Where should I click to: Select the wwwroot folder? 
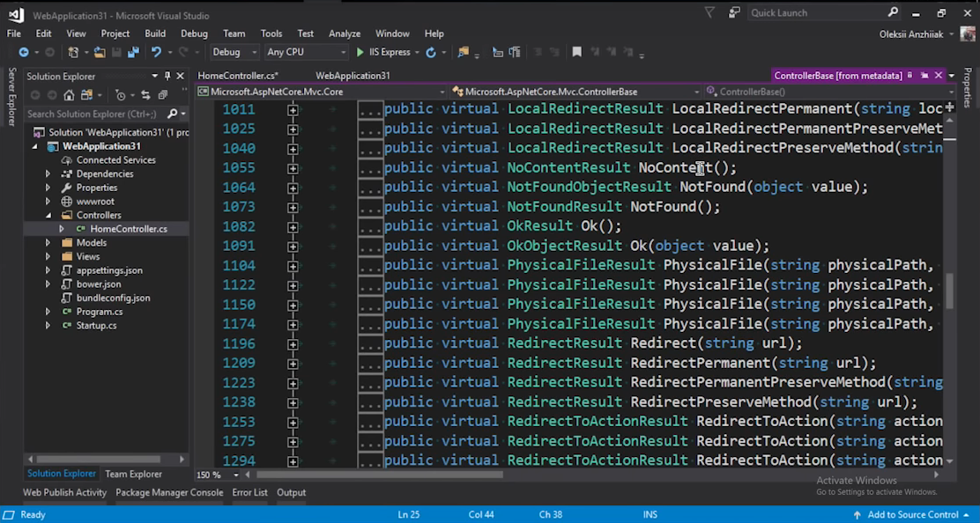tap(95, 201)
